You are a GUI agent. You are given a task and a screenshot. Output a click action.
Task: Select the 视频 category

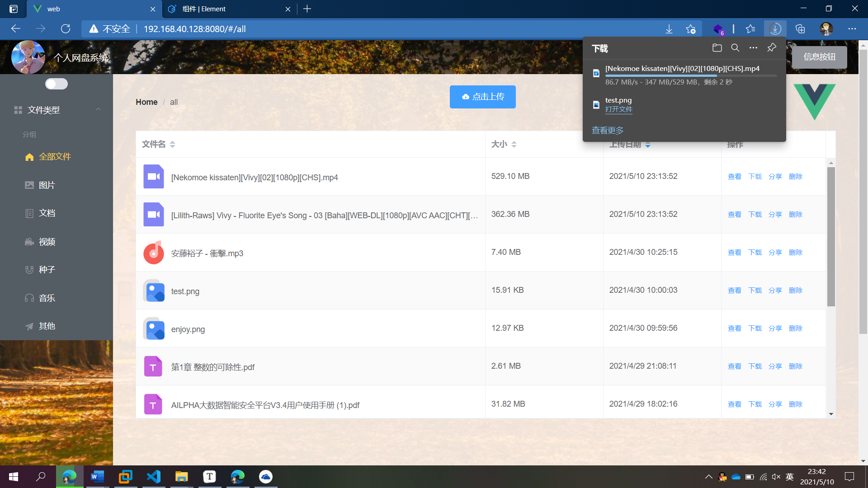click(x=47, y=242)
